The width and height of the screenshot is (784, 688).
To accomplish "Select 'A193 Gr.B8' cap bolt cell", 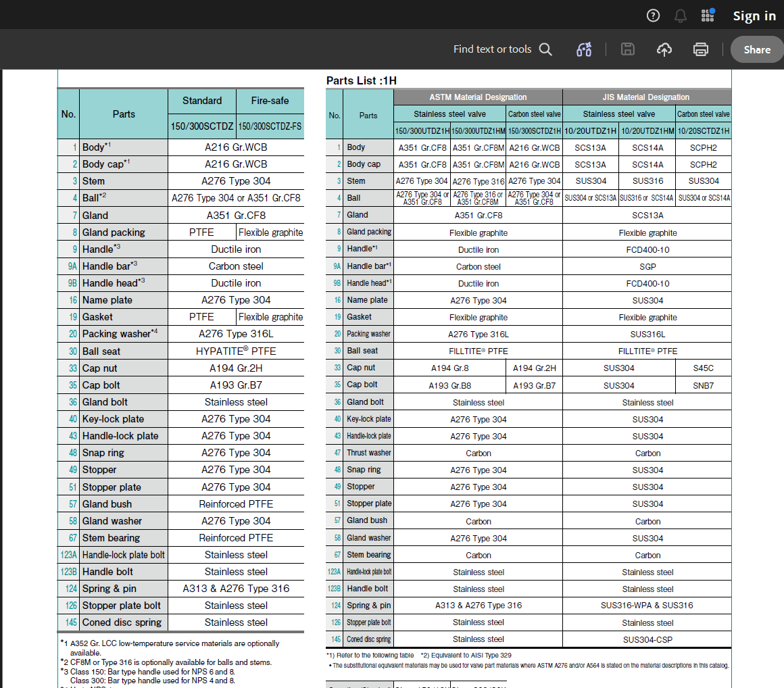I will 450,385.
